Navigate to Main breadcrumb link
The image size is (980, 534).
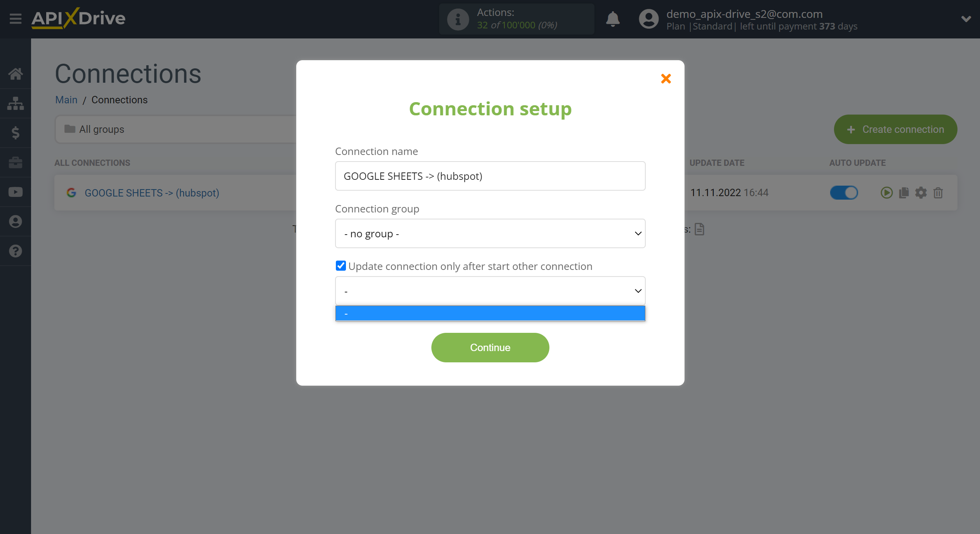(66, 99)
